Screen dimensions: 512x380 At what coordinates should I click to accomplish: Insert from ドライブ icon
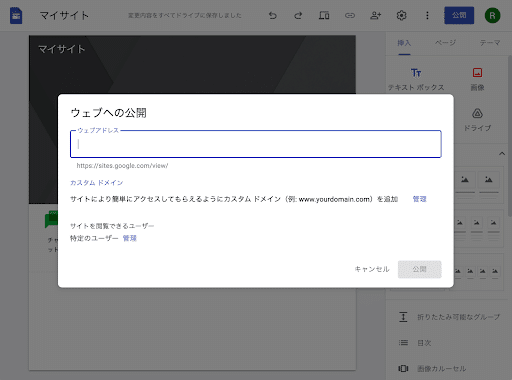(477, 120)
